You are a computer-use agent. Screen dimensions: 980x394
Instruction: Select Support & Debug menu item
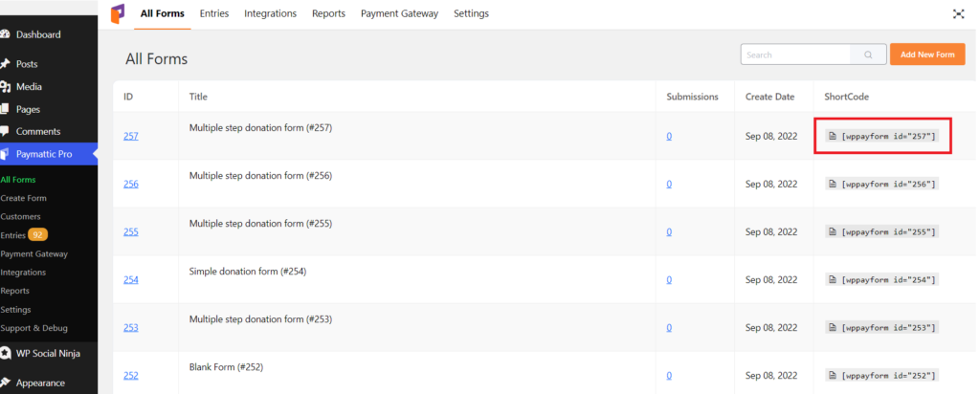tap(33, 328)
